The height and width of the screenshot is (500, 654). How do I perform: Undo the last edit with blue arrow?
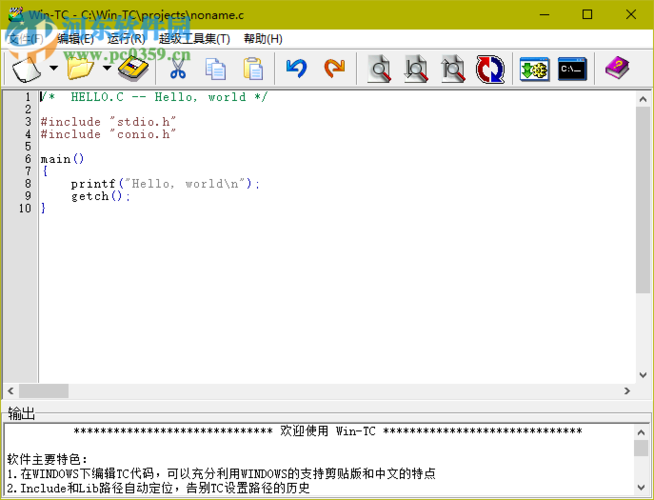coord(297,69)
